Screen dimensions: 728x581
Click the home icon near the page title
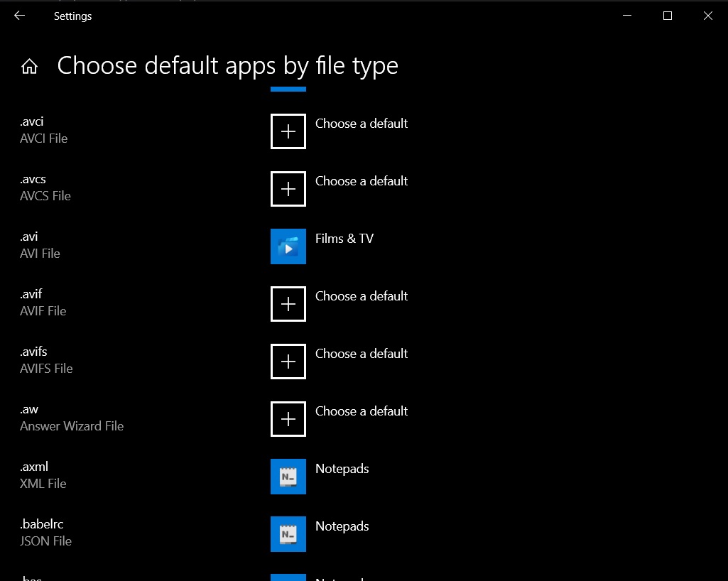[29, 65]
